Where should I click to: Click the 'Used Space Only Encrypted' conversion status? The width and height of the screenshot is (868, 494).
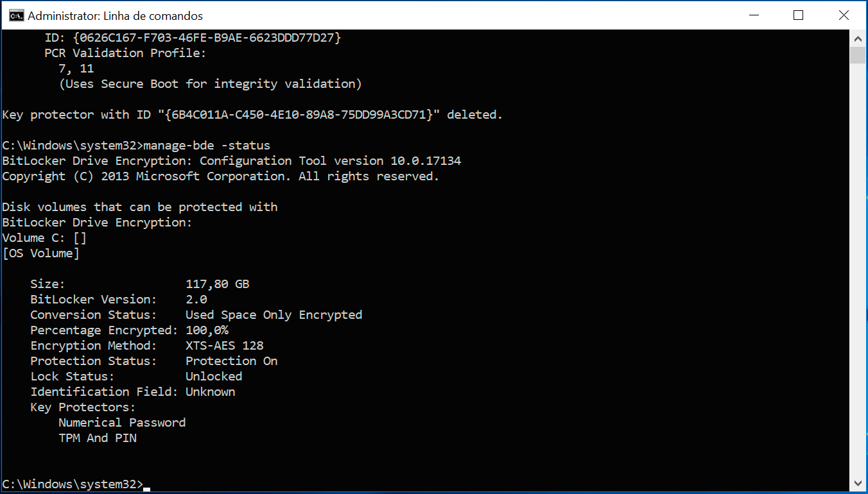coord(274,315)
